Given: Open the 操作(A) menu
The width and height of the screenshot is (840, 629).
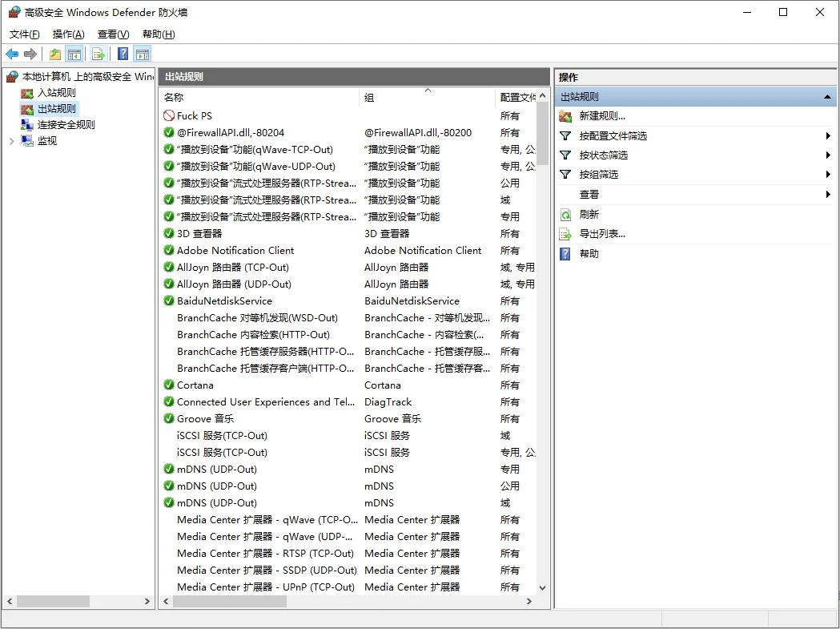Looking at the screenshot, I should click(68, 34).
